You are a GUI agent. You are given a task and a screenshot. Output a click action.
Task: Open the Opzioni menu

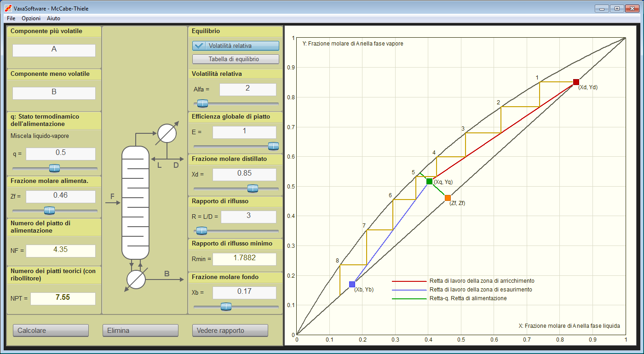pyautogui.click(x=31, y=18)
